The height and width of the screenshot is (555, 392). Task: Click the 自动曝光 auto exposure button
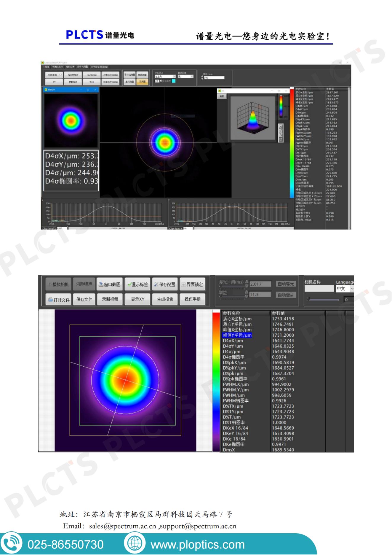coord(286,284)
